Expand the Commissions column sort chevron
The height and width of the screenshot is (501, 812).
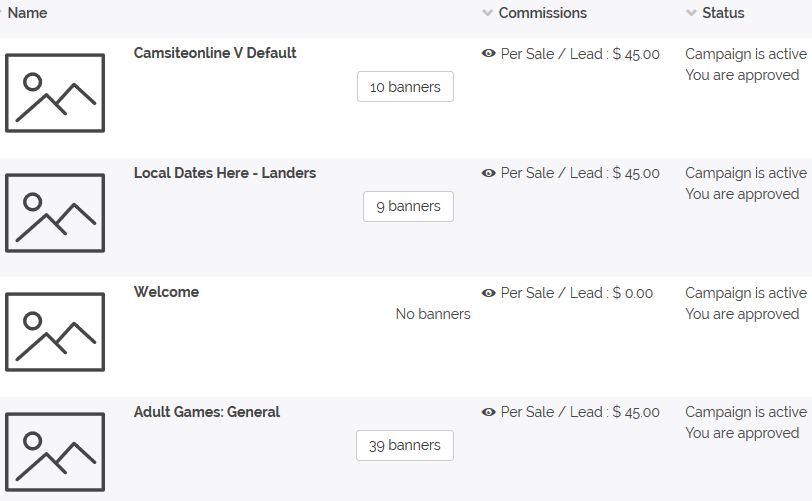pyautogui.click(x=487, y=13)
